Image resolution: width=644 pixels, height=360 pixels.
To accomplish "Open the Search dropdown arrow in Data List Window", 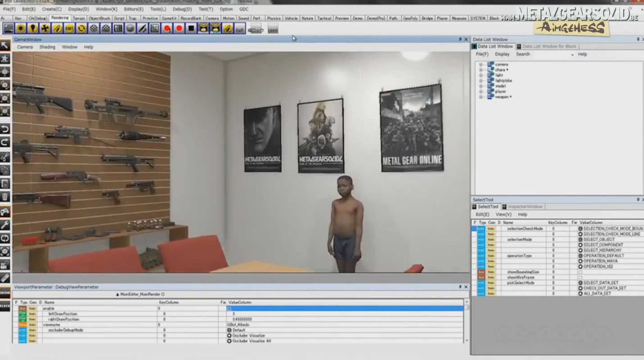I will click(572, 54).
